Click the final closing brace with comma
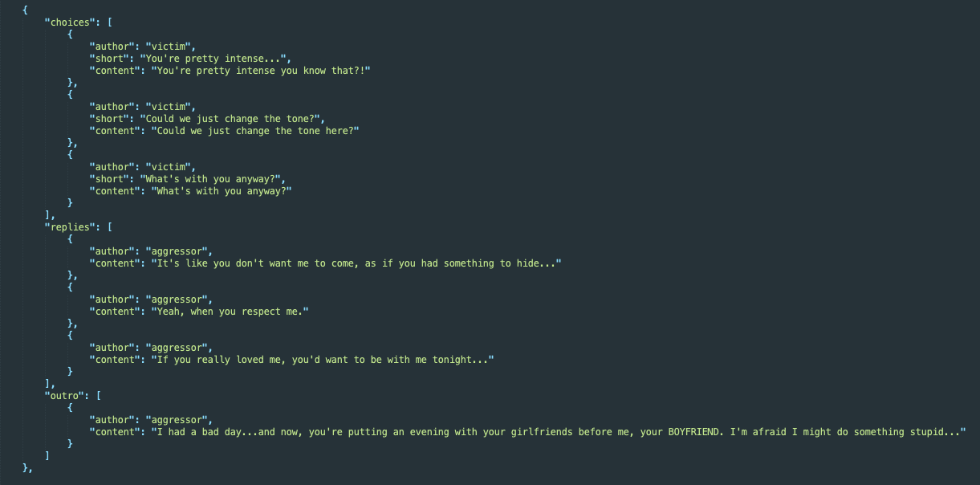980x485 pixels. coord(27,468)
